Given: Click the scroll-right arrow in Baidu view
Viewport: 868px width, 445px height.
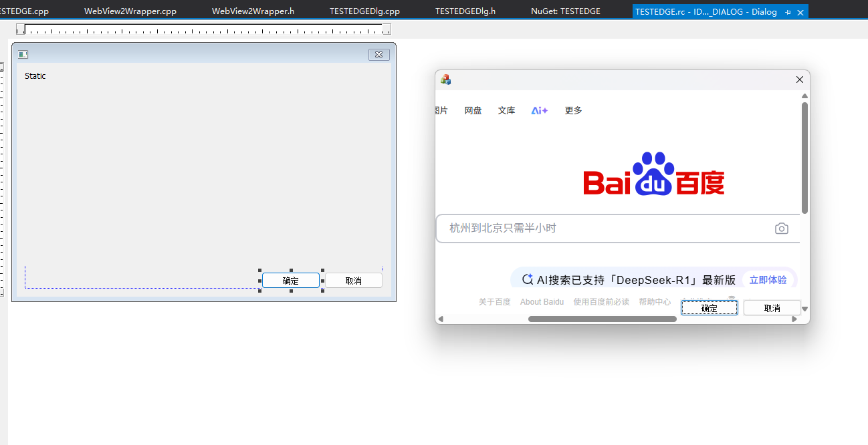Looking at the screenshot, I should [x=794, y=319].
